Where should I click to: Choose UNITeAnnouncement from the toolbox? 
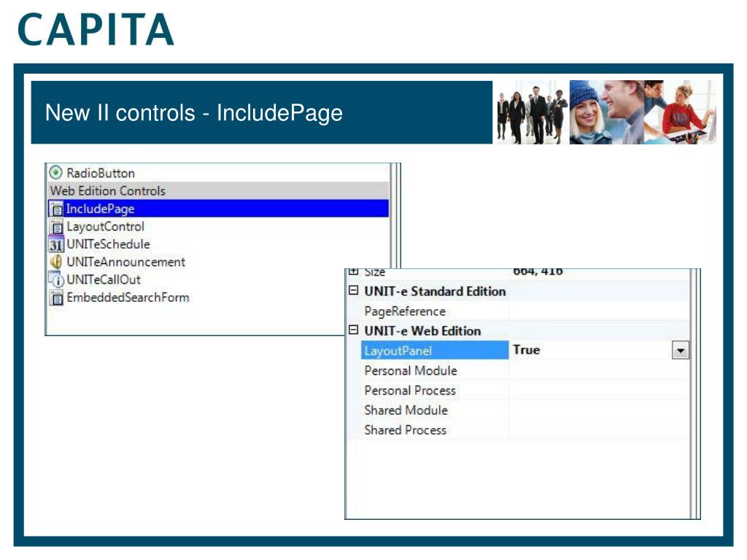point(219,262)
